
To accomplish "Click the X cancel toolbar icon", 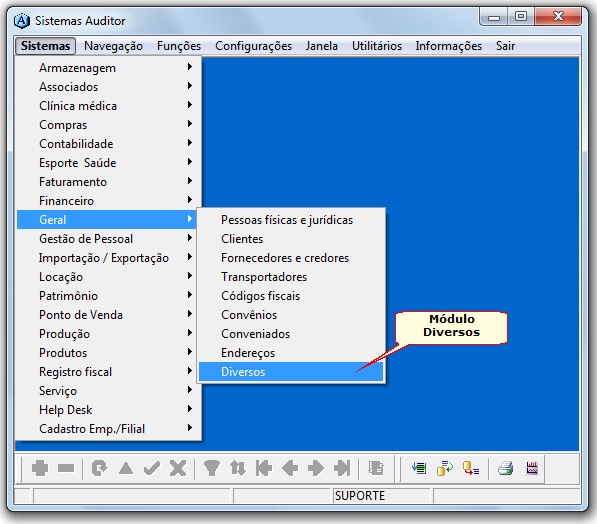I will coord(178,468).
